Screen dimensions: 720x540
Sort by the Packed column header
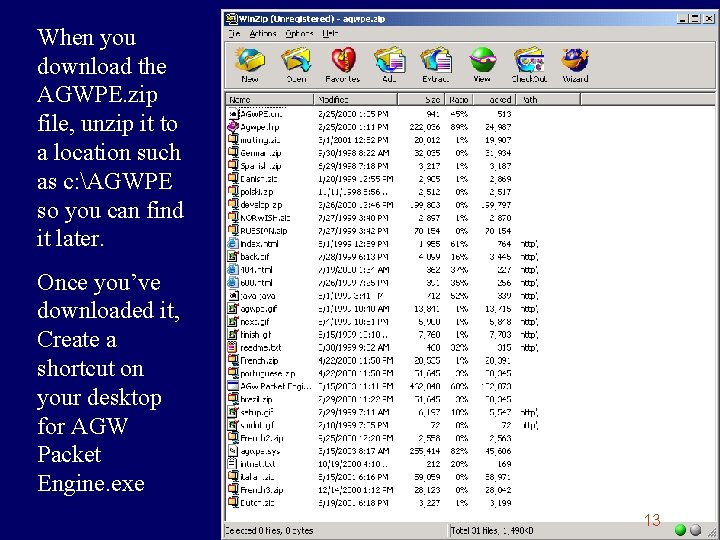(x=495, y=99)
